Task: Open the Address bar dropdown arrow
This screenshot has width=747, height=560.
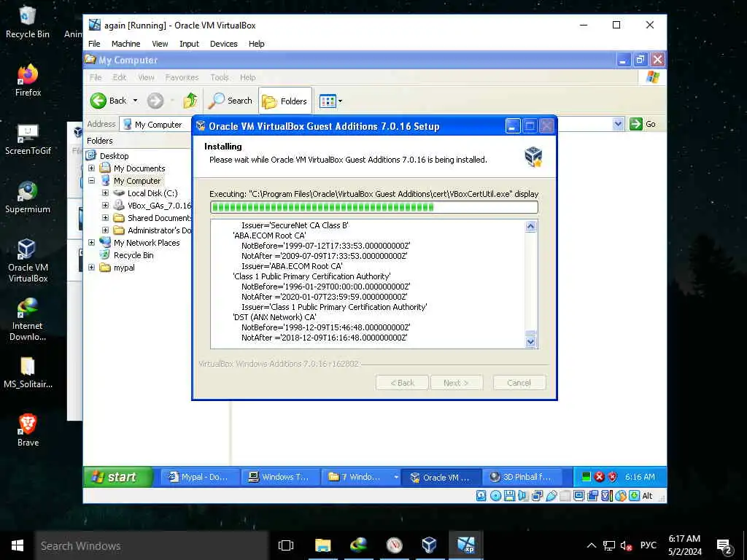Action: [618, 124]
